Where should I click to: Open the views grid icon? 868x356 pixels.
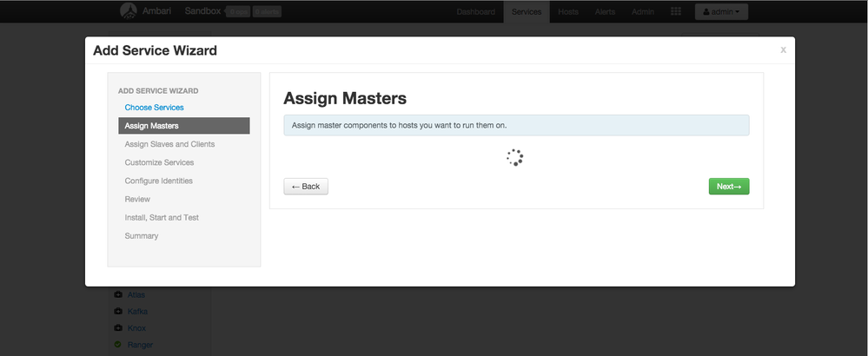pyautogui.click(x=675, y=11)
